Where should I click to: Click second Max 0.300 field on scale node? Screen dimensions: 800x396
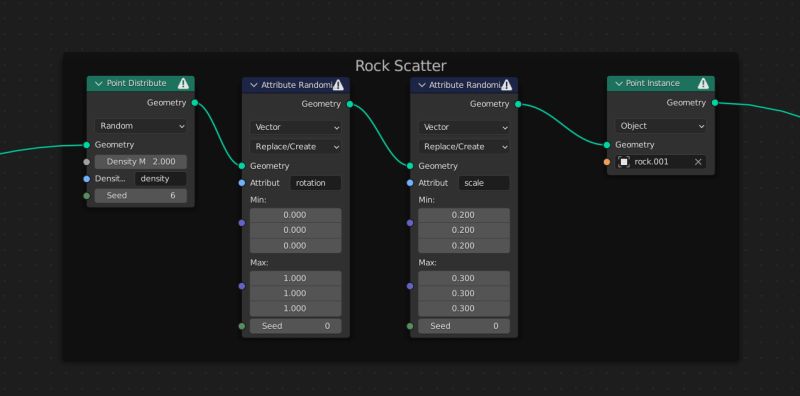tap(464, 293)
